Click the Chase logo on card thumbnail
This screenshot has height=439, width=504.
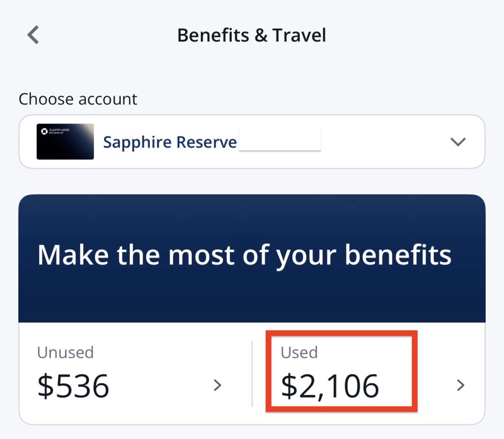click(x=44, y=131)
